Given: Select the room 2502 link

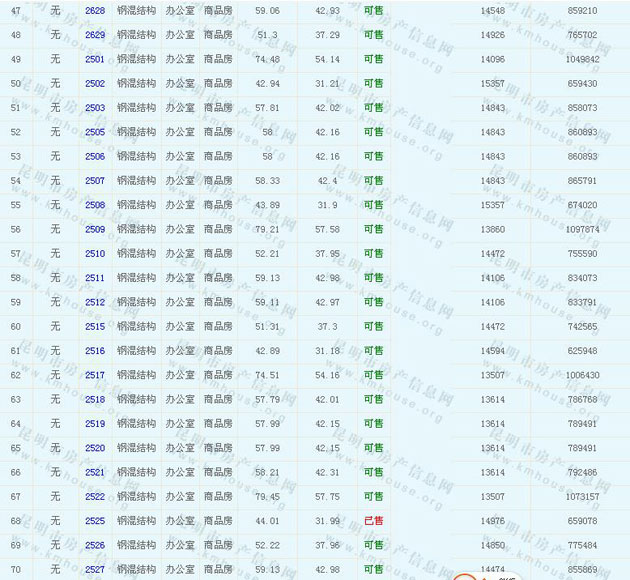Looking at the screenshot, I should click(95, 83).
